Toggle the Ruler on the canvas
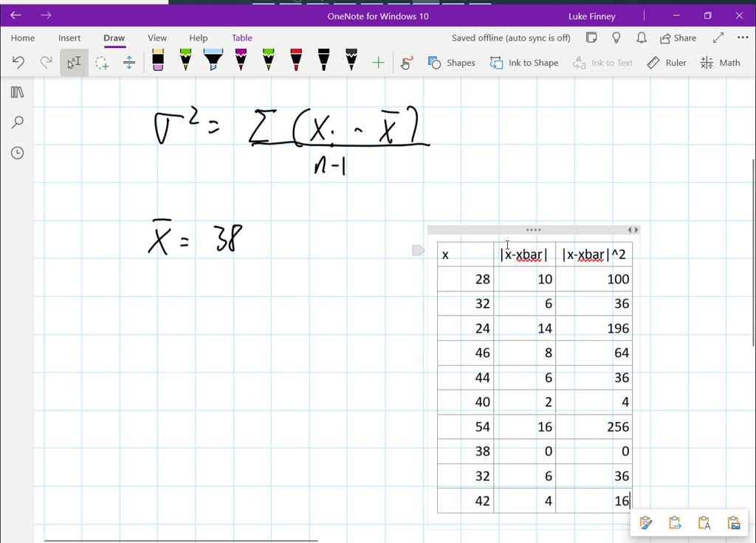756x543 pixels. click(667, 63)
